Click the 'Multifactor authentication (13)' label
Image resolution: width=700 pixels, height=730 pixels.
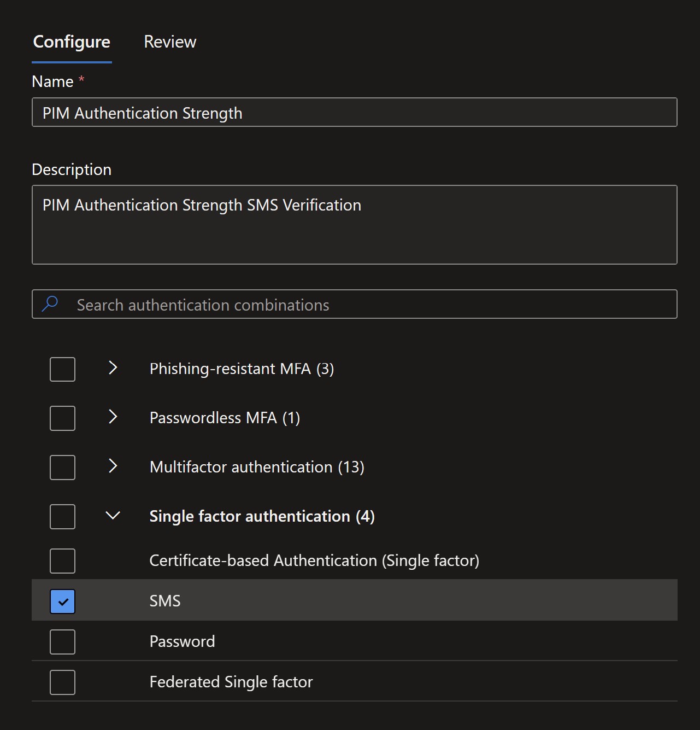(257, 468)
